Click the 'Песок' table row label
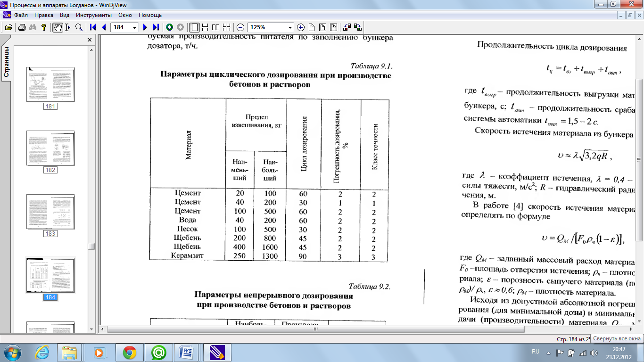This screenshot has width=644, height=362. (x=187, y=229)
